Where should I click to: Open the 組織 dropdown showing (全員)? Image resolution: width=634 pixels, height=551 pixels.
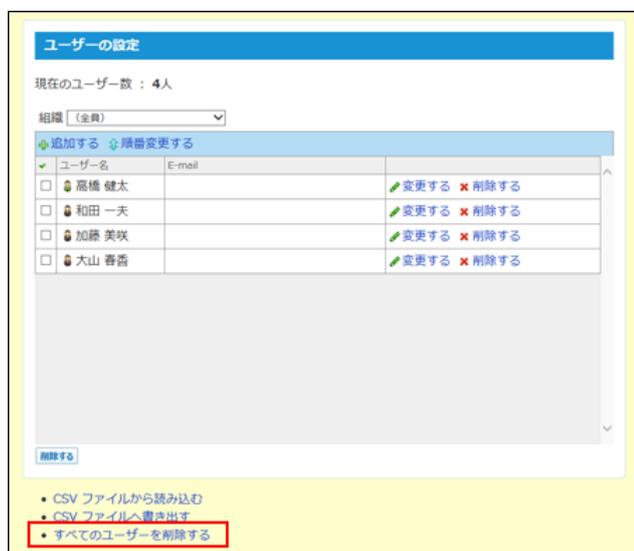pyautogui.click(x=146, y=118)
